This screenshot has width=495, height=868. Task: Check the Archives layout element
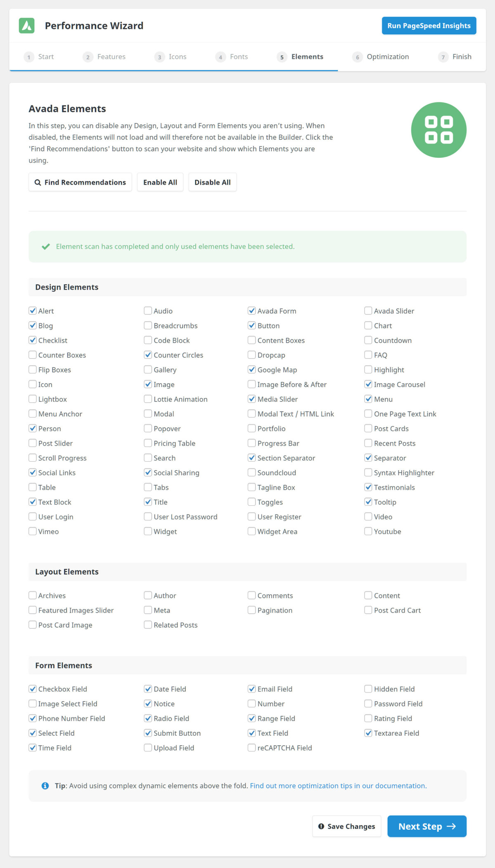click(32, 595)
